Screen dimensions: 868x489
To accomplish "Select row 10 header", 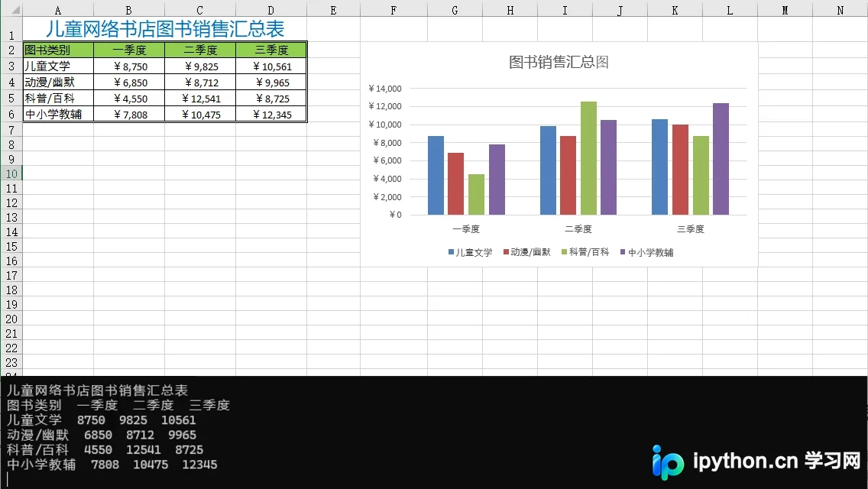I will point(11,173).
